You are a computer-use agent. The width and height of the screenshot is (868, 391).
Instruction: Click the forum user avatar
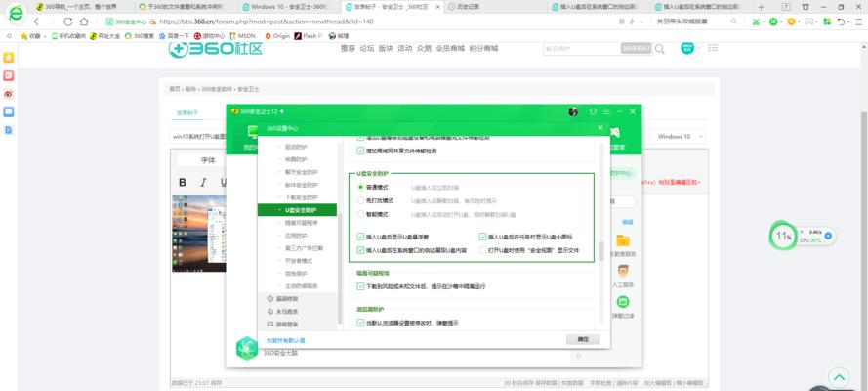687,48
